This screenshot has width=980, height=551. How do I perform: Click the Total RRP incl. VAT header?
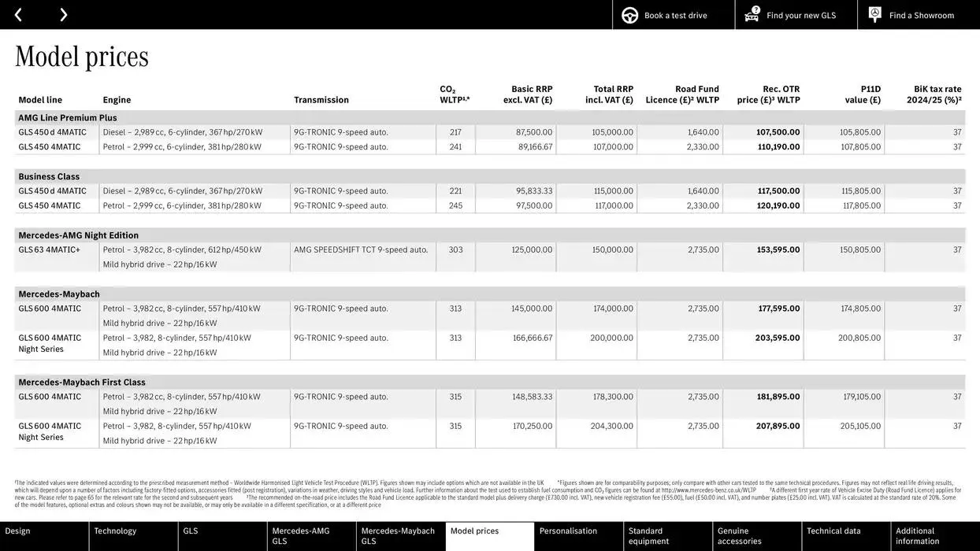coord(609,94)
